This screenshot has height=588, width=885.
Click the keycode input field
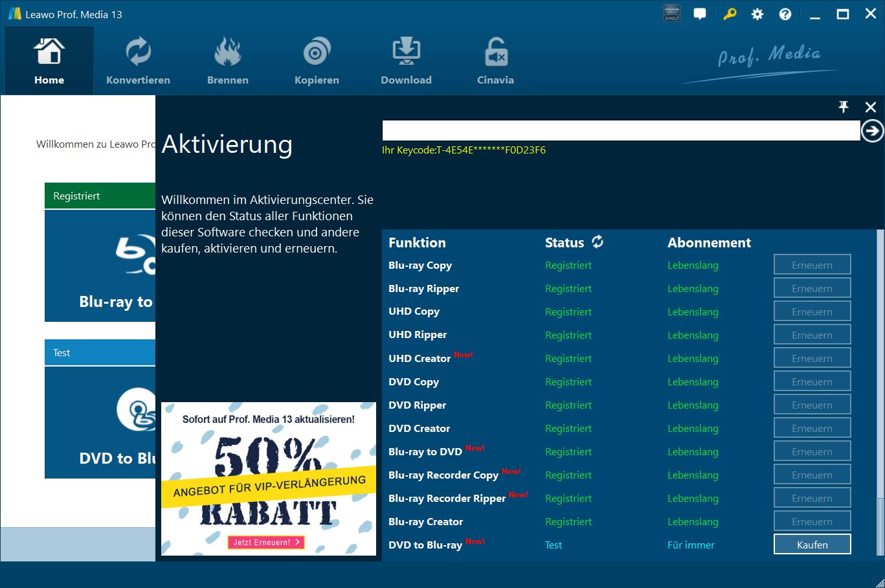click(620, 131)
